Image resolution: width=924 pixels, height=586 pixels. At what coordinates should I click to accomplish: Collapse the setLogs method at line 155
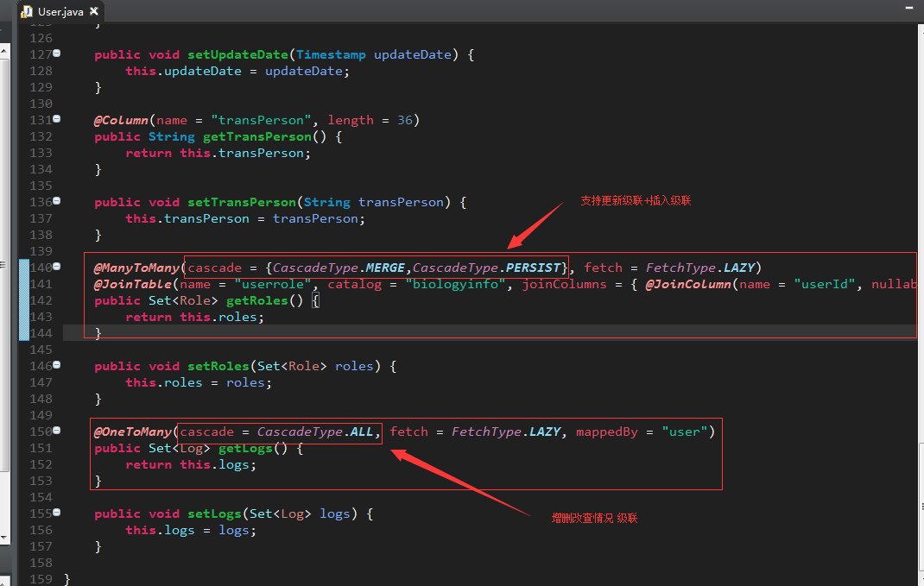point(57,513)
